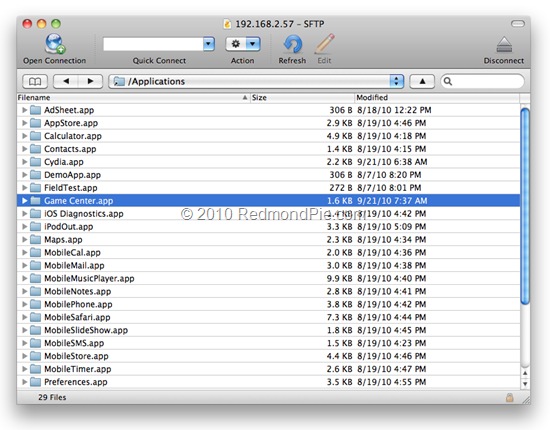Click the blue vertical scrollbar thumb

[525, 206]
